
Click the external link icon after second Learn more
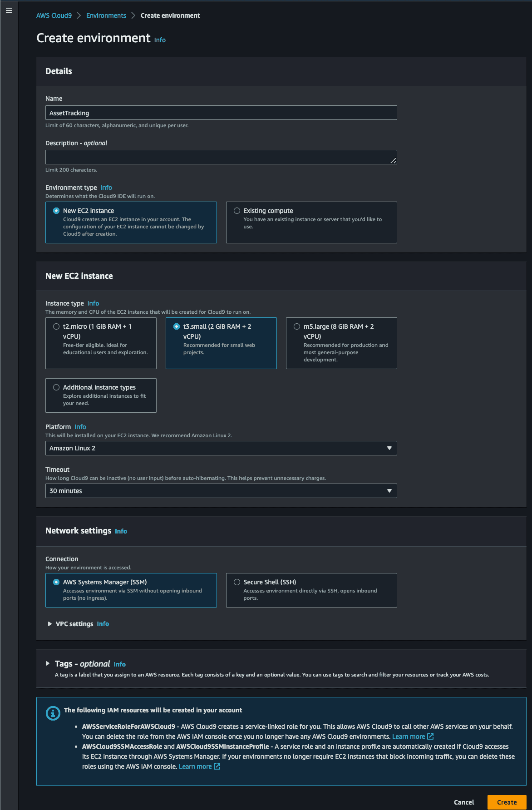217,766
